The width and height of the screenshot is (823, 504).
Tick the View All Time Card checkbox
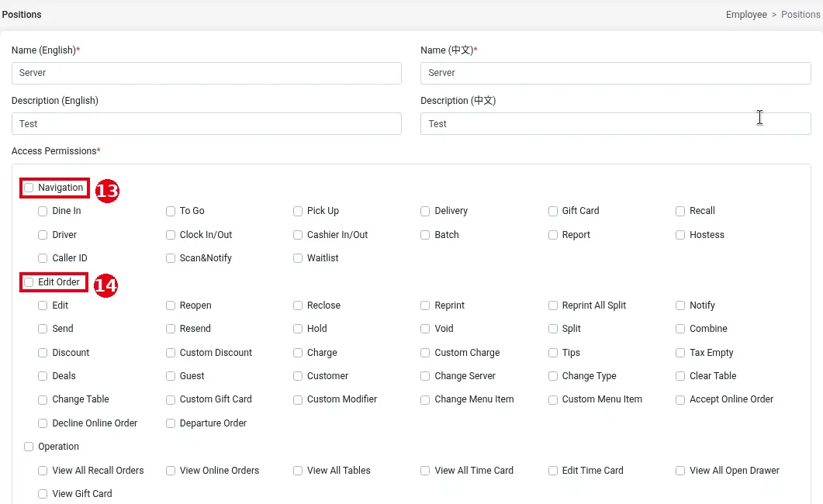click(425, 471)
